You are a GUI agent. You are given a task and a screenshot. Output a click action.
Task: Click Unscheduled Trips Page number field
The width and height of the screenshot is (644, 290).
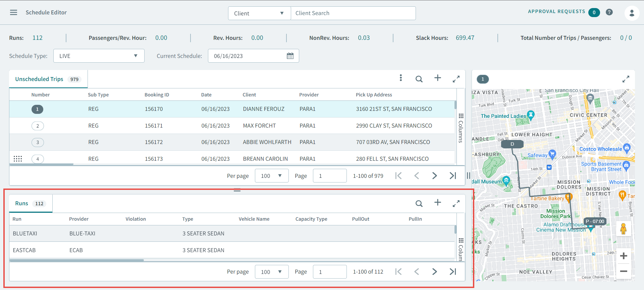click(330, 176)
